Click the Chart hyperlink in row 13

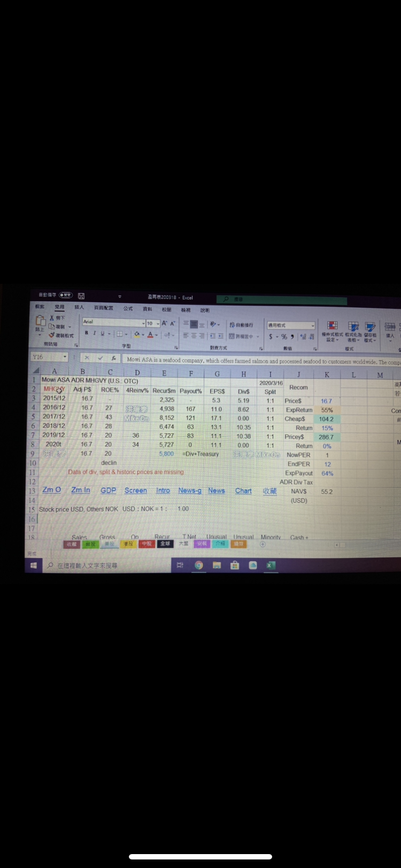coord(243,491)
